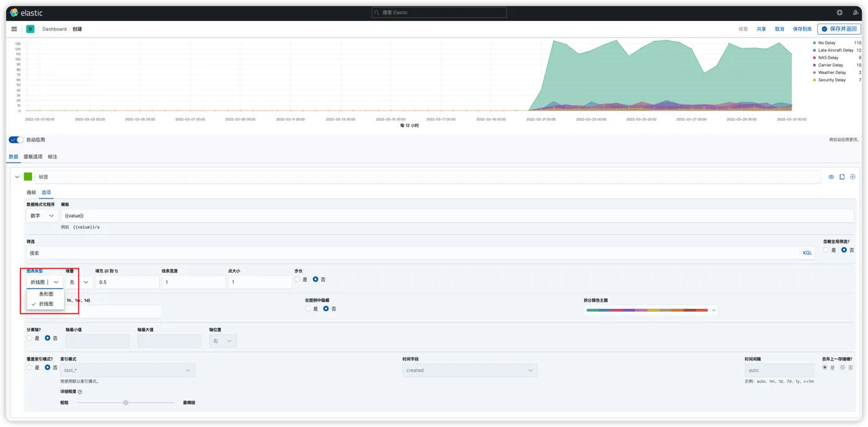Screen dimensions: 868x427
Task: Collapse the series chevron
Action: click(x=17, y=177)
